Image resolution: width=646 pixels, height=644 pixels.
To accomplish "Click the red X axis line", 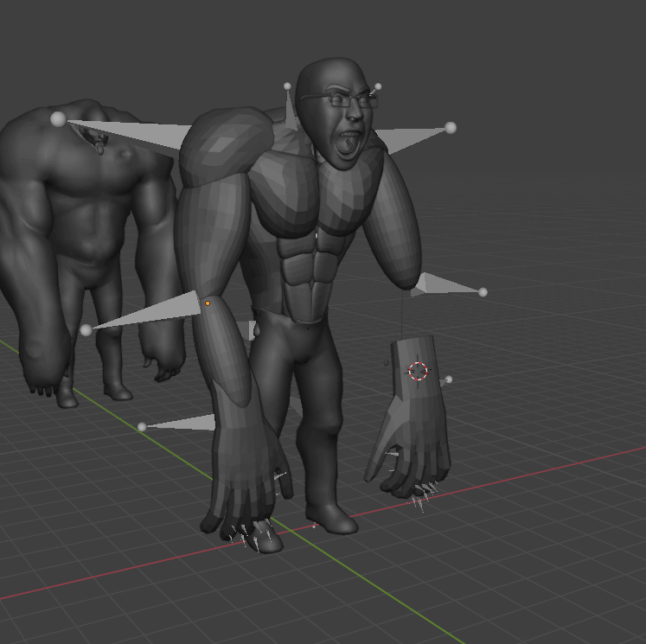I will coord(553,467).
